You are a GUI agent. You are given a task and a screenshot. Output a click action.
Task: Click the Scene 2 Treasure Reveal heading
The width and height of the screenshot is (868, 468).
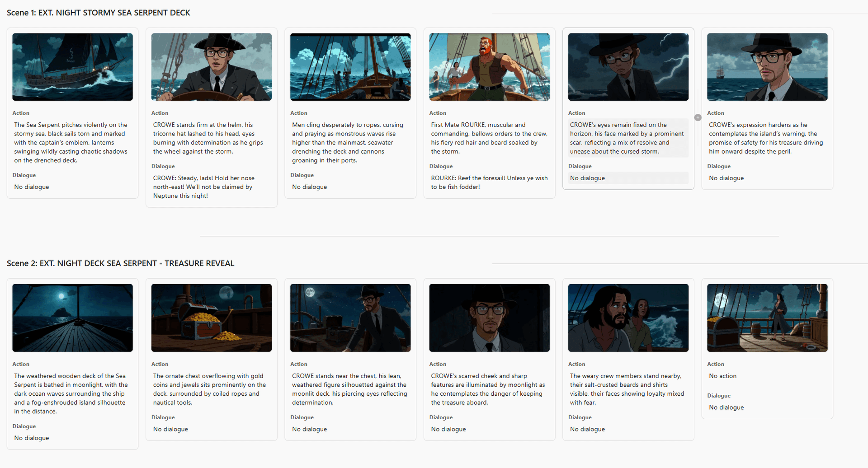point(120,263)
